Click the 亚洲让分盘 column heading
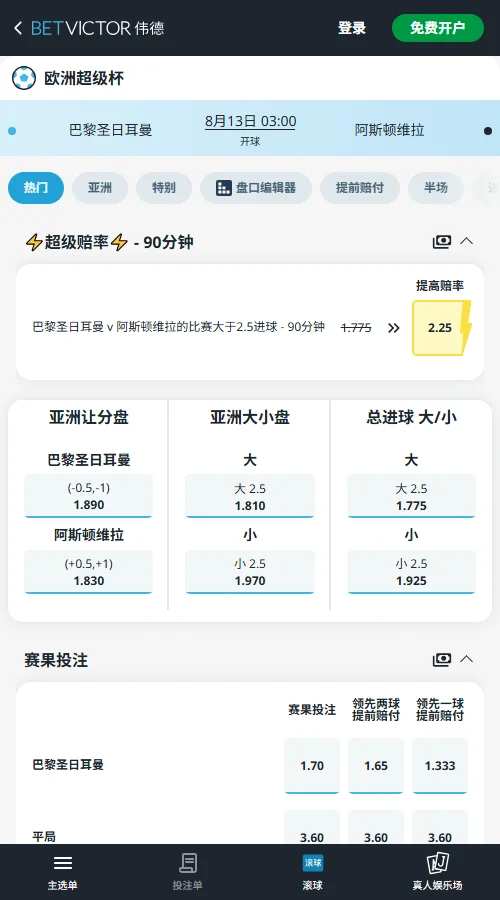This screenshot has width=500, height=900. point(88,418)
